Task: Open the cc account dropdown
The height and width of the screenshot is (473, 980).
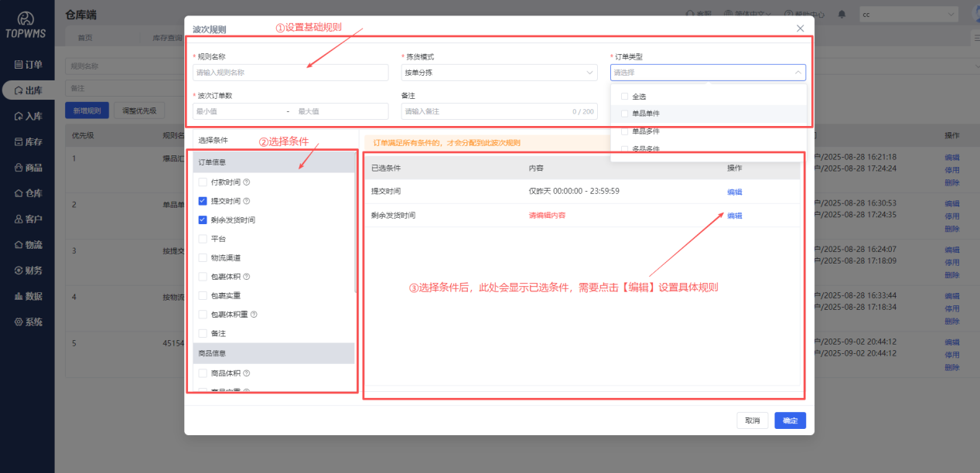Action: tap(908, 15)
